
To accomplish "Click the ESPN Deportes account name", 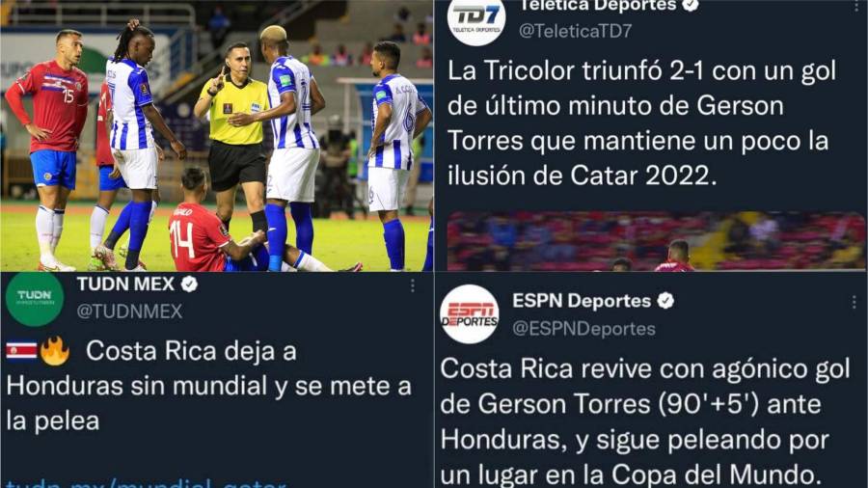I will pyautogui.click(x=582, y=301).
